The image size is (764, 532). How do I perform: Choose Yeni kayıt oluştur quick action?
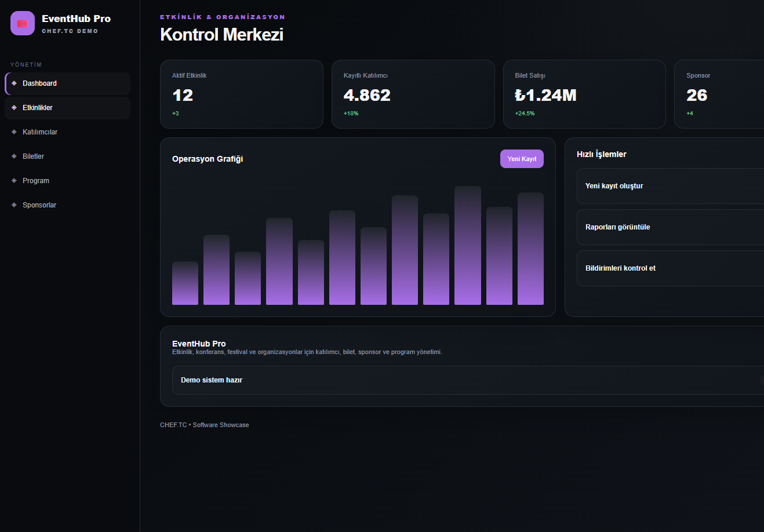tap(670, 186)
